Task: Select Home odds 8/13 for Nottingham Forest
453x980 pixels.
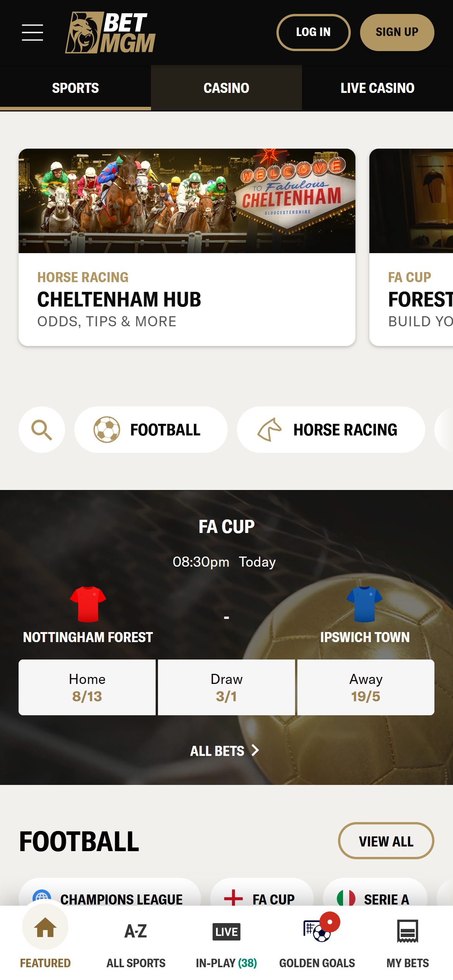Action: [87, 687]
